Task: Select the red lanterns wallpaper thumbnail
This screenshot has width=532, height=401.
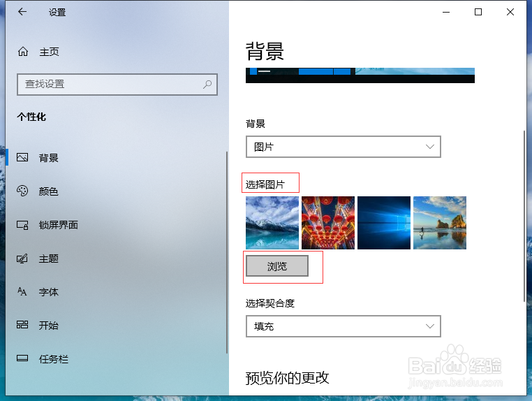Action: coord(328,223)
